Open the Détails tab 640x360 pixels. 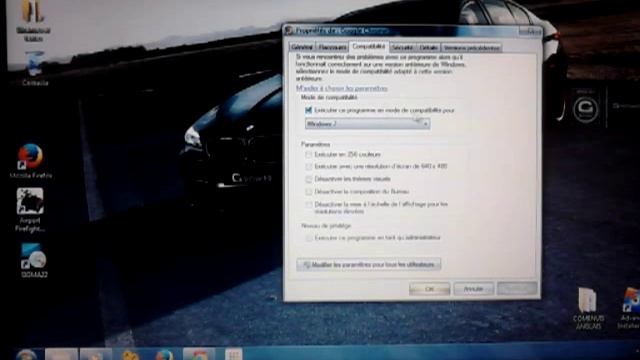point(429,48)
